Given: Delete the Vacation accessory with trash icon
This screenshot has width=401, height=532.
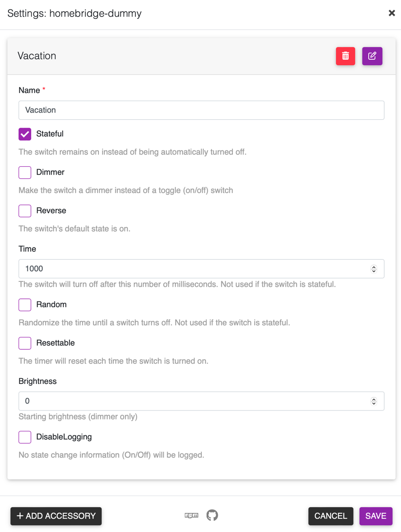Looking at the screenshot, I should [346, 56].
